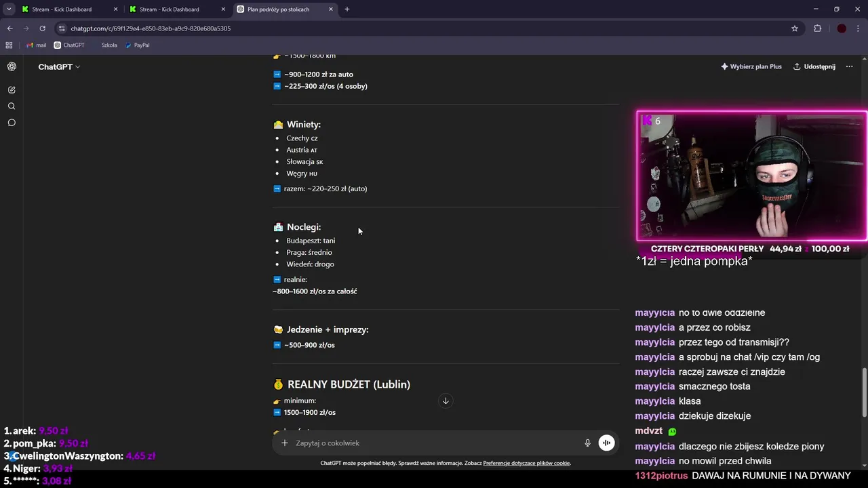Click 1500–1900 zł/os minimum budget text
Screen dimensions: 868x488
click(x=309, y=412)
